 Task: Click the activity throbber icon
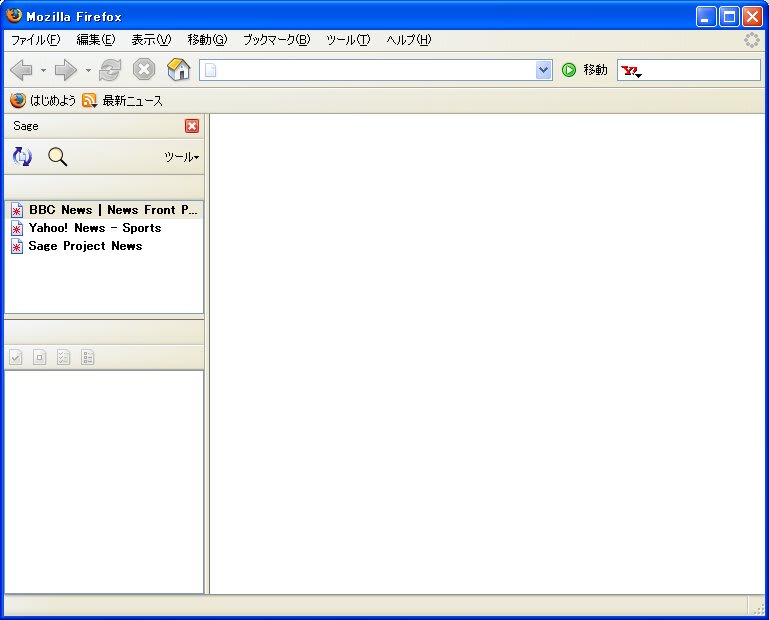point(751,40)
